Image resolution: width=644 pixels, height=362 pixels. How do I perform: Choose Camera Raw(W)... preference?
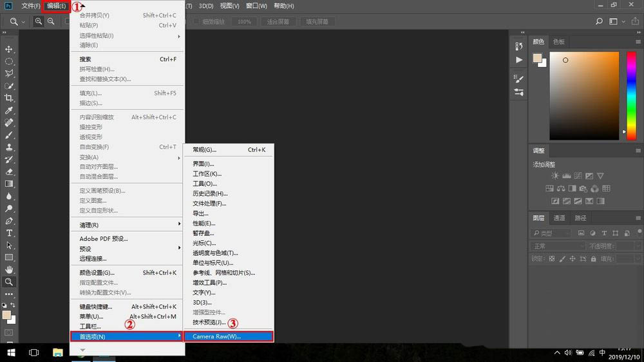point(228,336)
